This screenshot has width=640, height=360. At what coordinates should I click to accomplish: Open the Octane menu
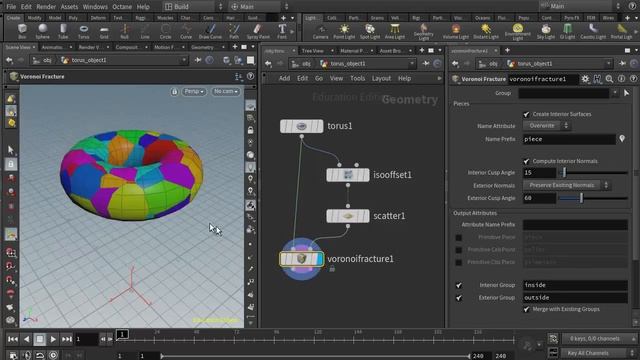click(122, 7)
